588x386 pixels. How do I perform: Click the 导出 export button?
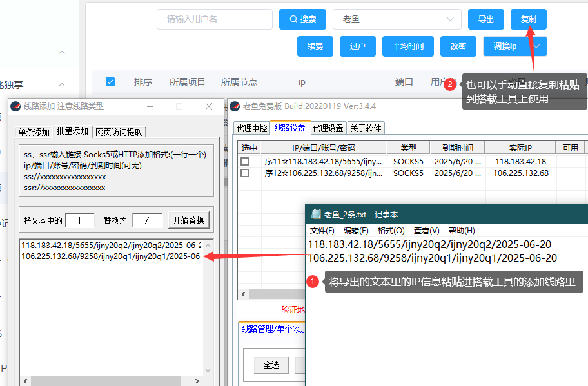(485, 19)
